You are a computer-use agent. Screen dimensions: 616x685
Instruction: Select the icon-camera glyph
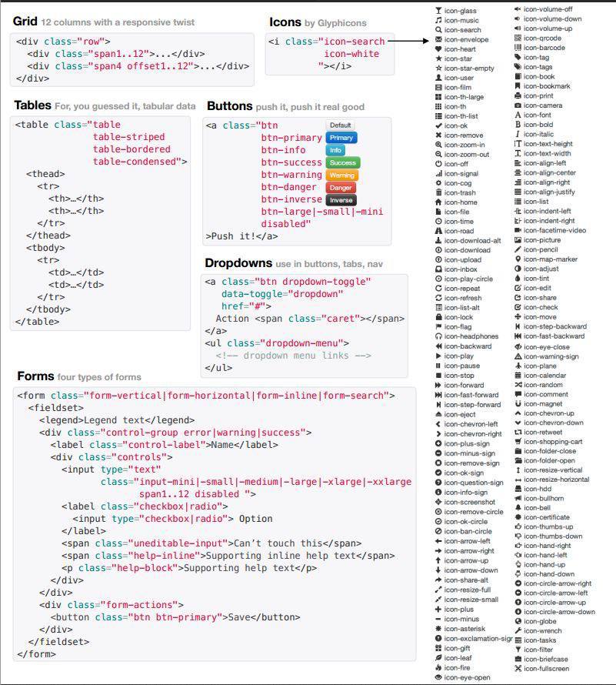click(518, 105)
